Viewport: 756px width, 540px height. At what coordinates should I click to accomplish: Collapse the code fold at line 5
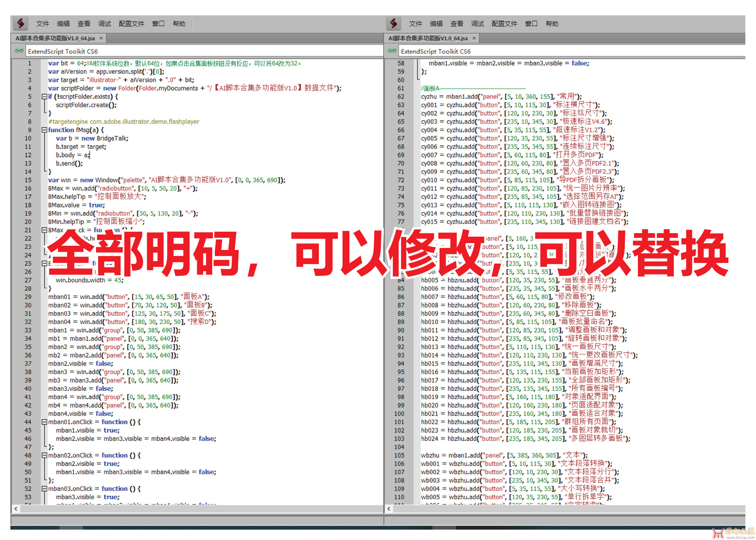pyautogui.click(x=44, y=97)
